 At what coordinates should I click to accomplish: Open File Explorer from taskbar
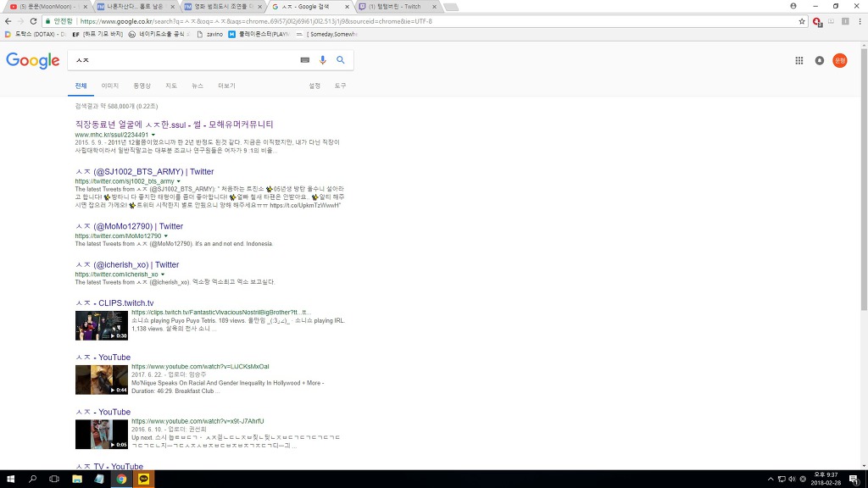[x=77, y=479]
